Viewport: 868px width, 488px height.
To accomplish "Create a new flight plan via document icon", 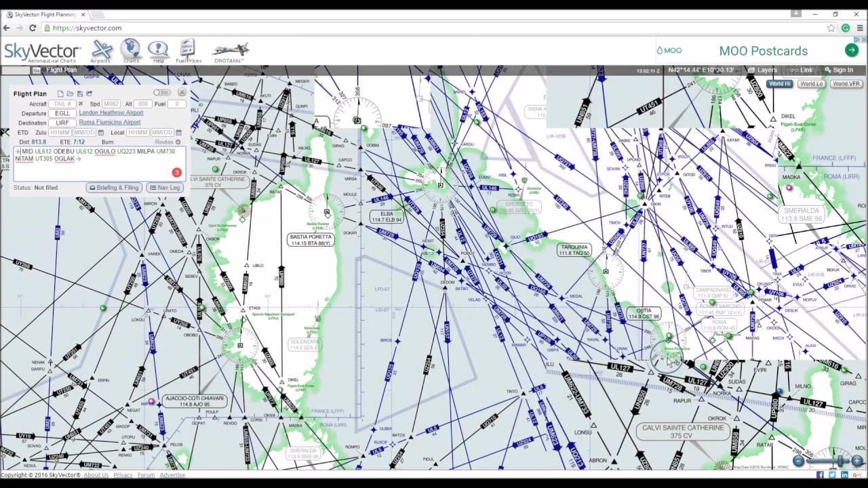I will pyautogui.click(x=60, y=93).
